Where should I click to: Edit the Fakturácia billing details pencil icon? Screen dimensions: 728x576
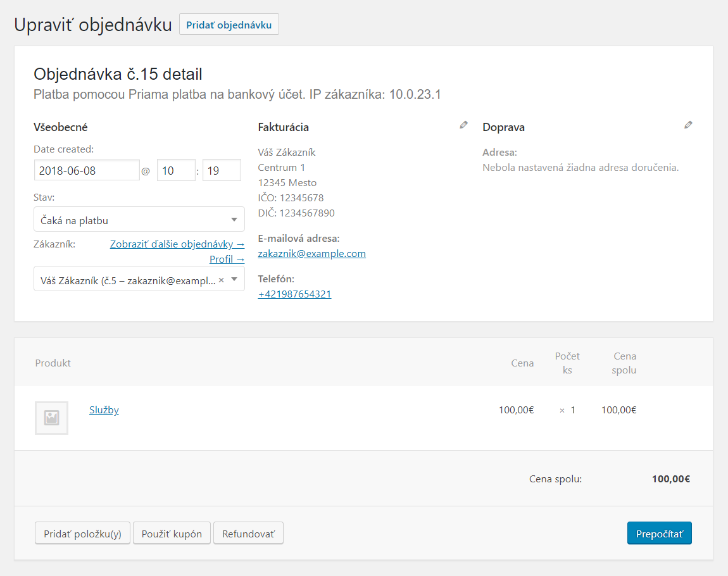point(463,125)
